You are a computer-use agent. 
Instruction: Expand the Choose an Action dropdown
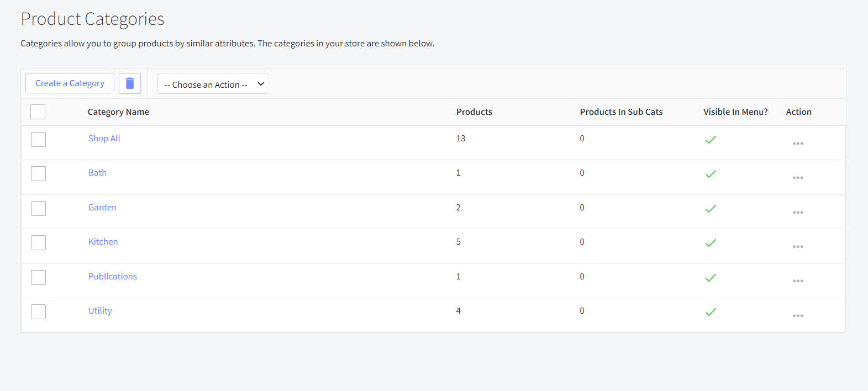pyautogui.click(x=213, y=84)
